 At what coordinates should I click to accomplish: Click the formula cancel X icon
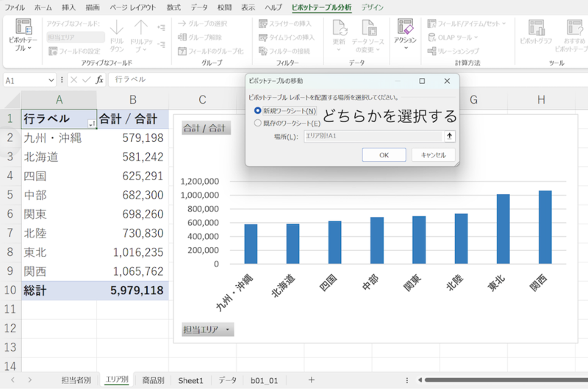pos(74,79)
